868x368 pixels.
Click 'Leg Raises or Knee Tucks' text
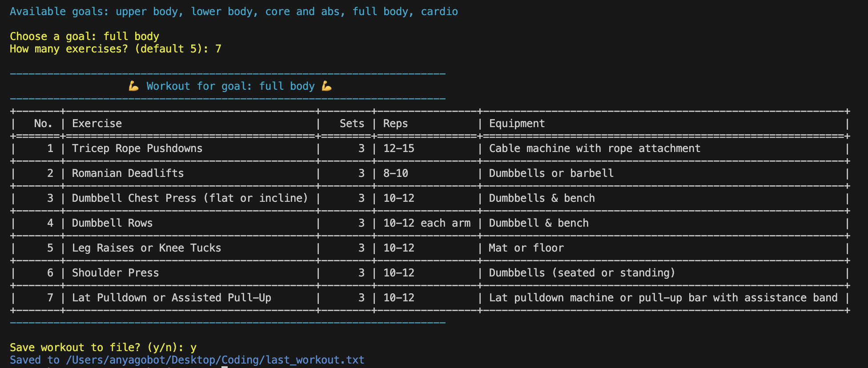146,248
